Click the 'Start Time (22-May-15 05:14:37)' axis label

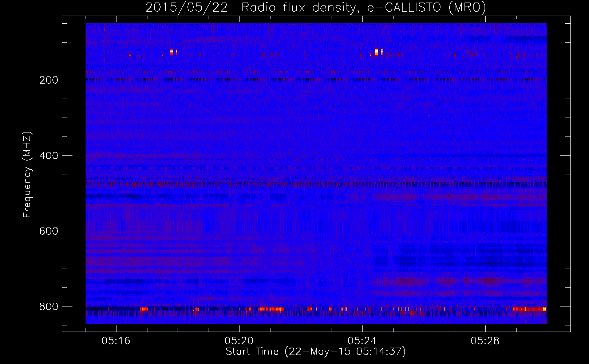point(316,352)
